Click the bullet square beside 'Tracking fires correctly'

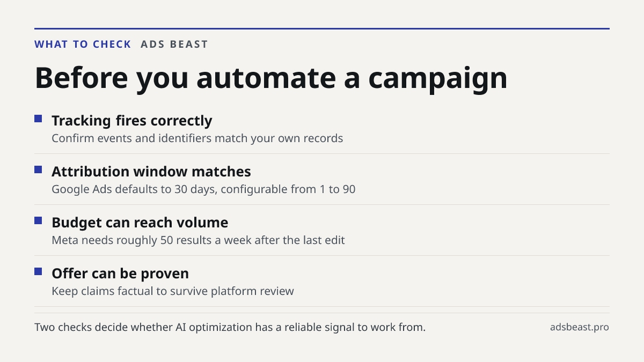point(38,119)
